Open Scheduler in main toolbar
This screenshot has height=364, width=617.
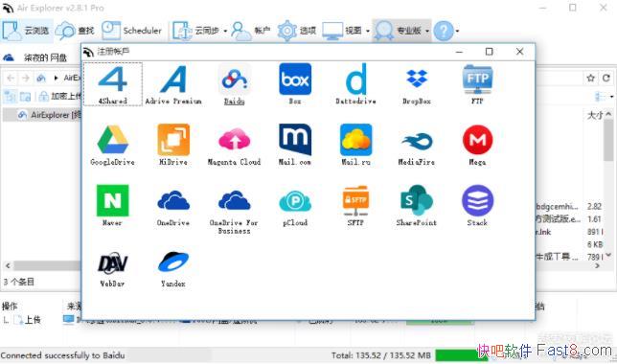(132, 31)
